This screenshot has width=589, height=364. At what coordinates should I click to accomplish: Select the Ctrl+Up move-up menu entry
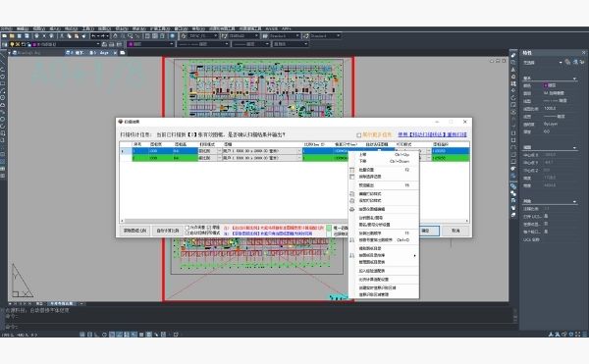[384, 155]
